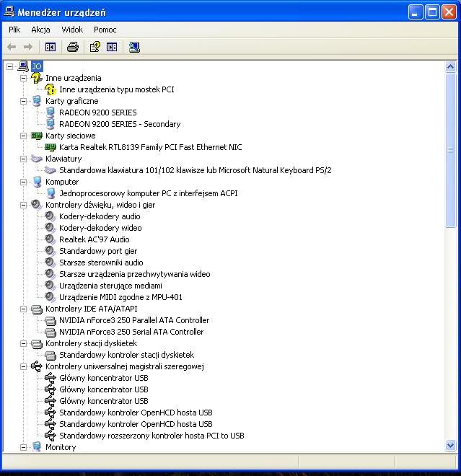Select 'NVIDIA nForce3 250 Parallel ATA Controller'
The height and width of the screenshot is (476, 461).
[134, 320]
